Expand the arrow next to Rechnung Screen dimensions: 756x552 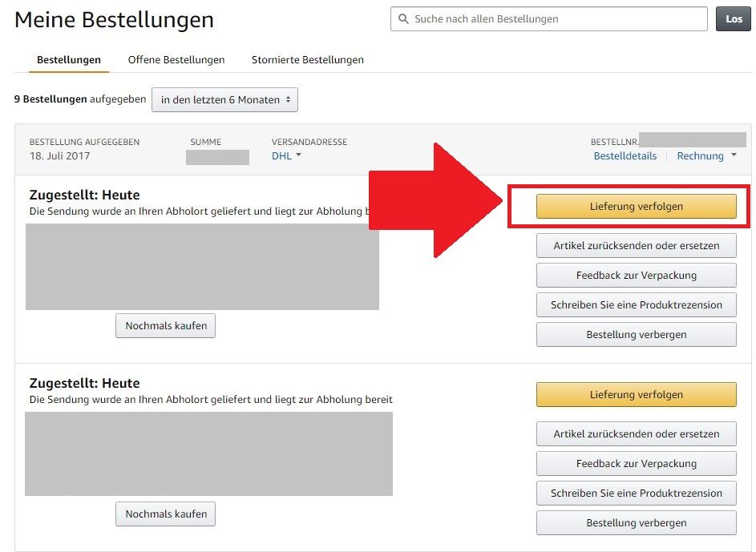click(x=734, y=155)
